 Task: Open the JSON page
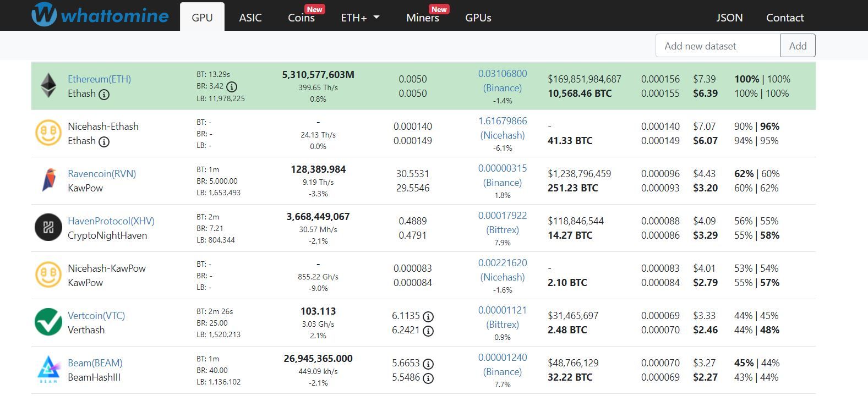coord(729,17)
